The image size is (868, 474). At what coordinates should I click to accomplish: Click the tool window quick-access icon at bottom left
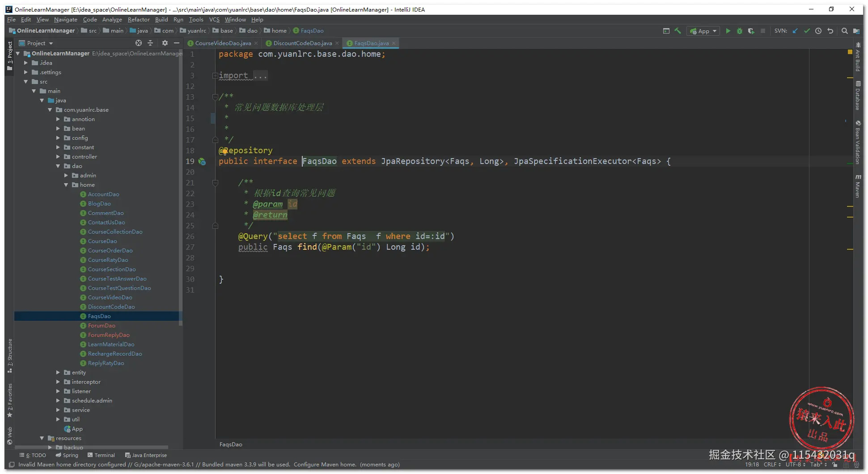click(12, 465)
